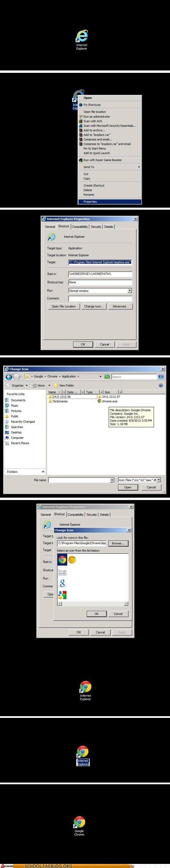Open the Views dropdown arrow

click(x=49, y=385)
